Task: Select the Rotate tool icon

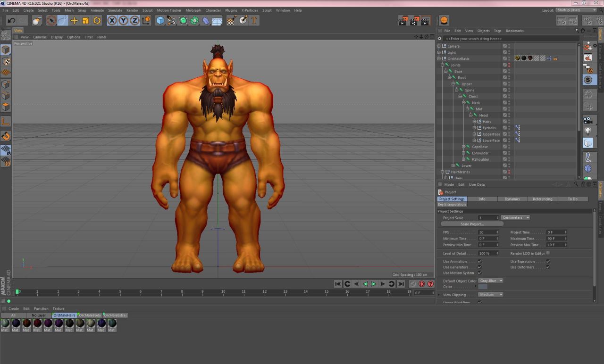Action: [x=97, y=20]
